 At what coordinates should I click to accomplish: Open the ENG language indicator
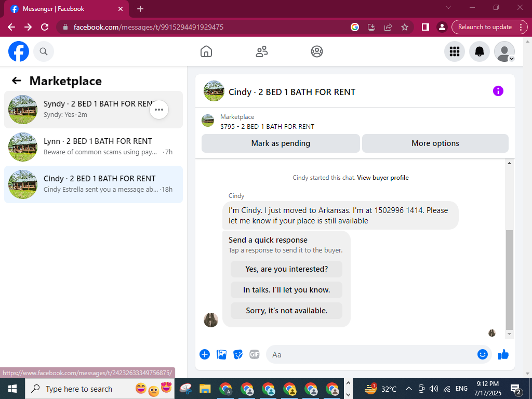[461, 389]
